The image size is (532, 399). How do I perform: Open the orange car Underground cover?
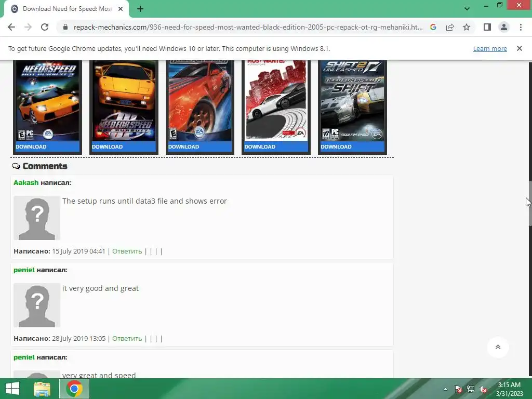pos(200,101)
